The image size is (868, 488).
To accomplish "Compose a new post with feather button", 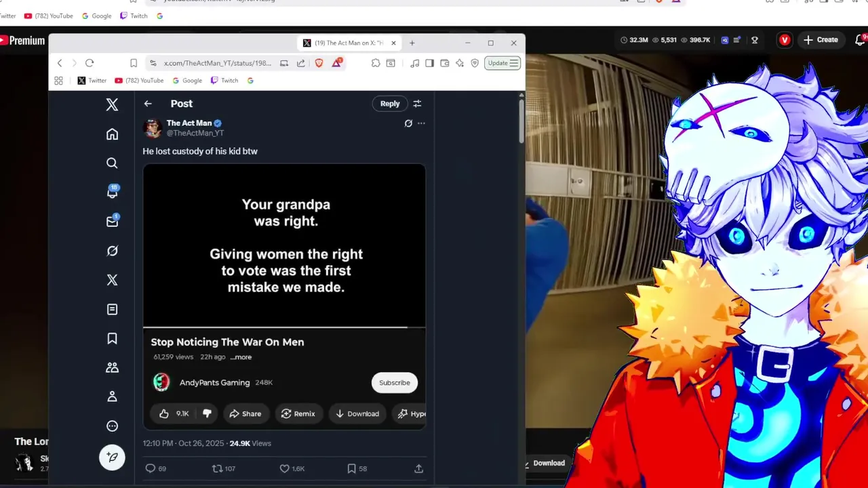I will click(x=112, y=457).
